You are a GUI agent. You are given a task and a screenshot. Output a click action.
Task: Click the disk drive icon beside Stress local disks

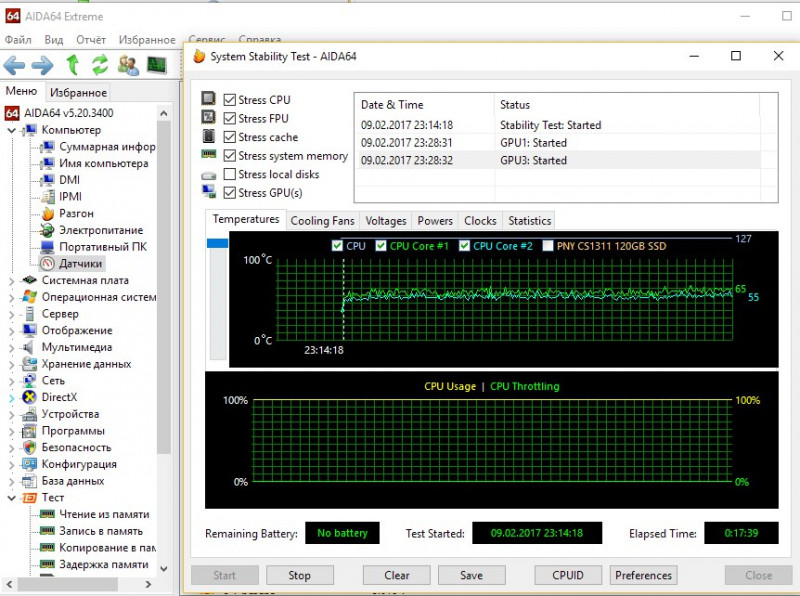[x=208, y=176]
